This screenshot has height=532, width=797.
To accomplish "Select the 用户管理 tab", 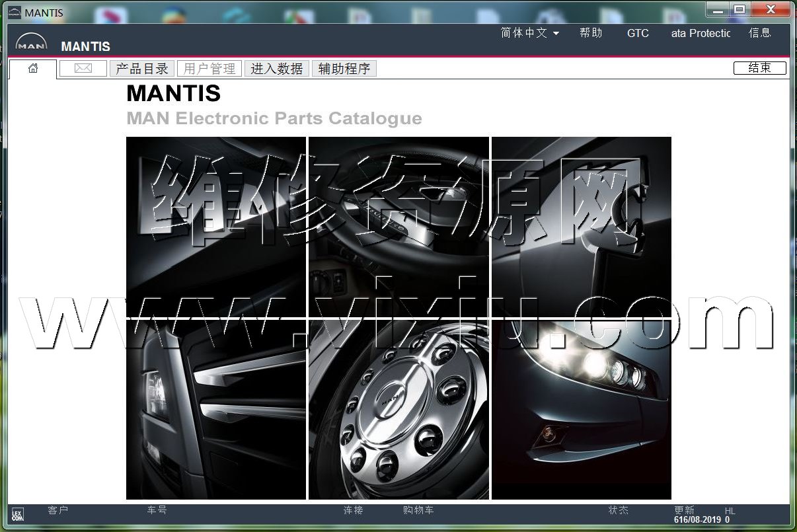I will [209, 69].
